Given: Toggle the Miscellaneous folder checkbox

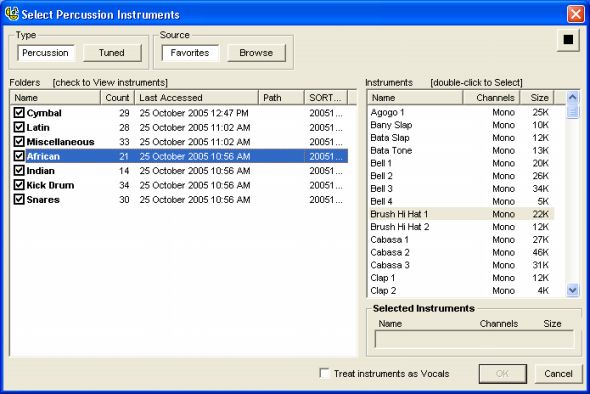Looking at the screenshot, I should [x=19, y=141].
